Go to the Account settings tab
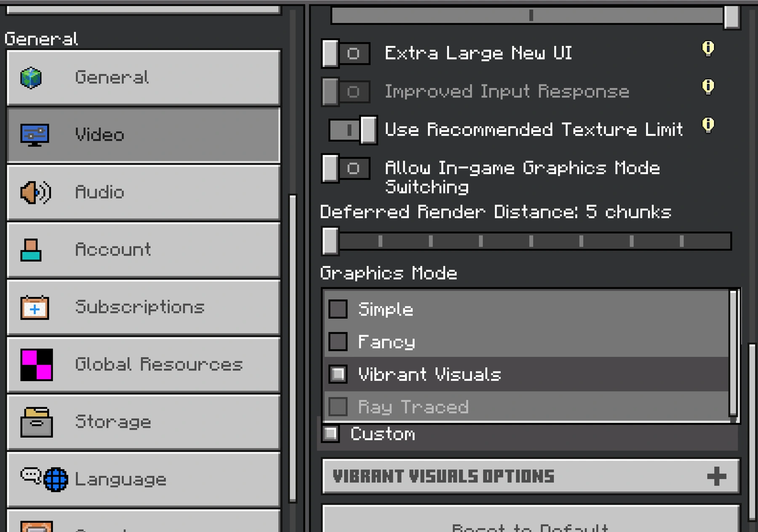The image size is (758, 532). pyautogui.click(x=144, y=250)
